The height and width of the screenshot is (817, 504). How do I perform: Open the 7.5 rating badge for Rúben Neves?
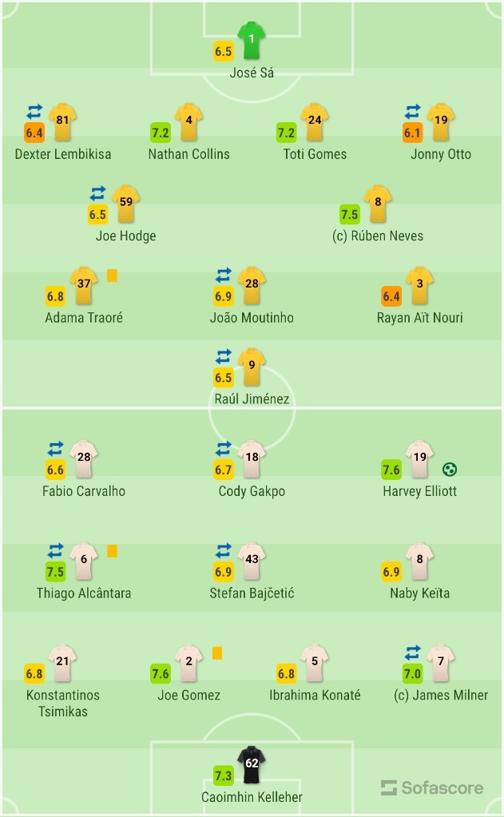[349, 214]
